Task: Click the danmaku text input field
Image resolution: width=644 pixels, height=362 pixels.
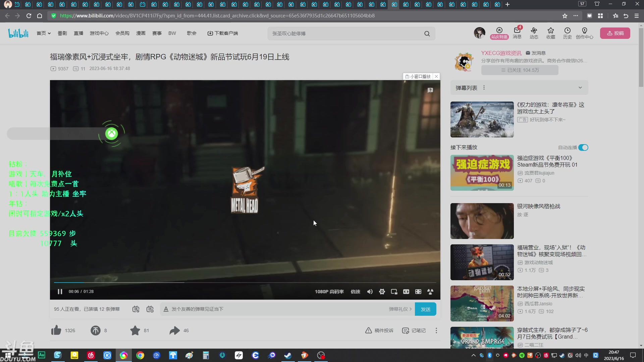Action: pos(278,309)
